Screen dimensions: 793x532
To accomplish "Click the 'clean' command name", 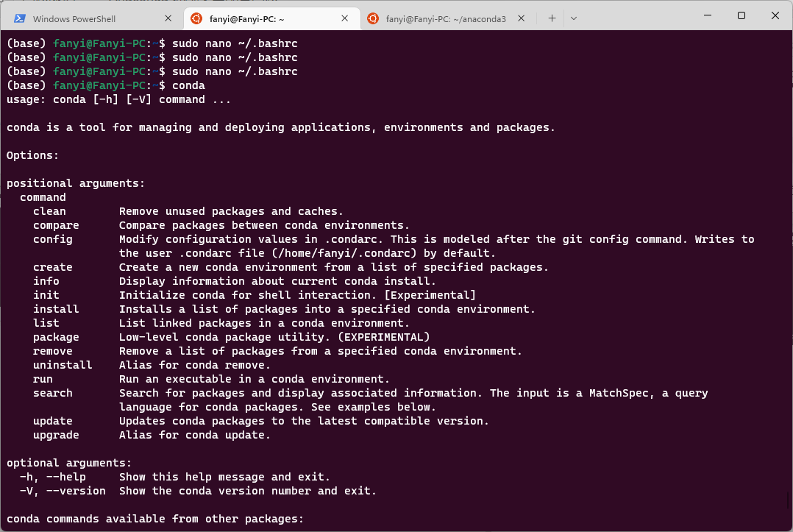I will click(x=49, y=211).
